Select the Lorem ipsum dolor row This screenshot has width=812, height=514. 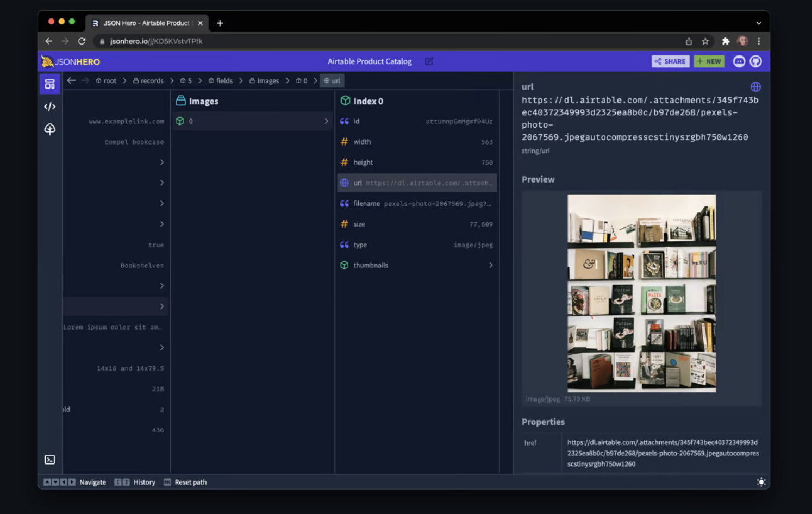[x=116, y=327]
